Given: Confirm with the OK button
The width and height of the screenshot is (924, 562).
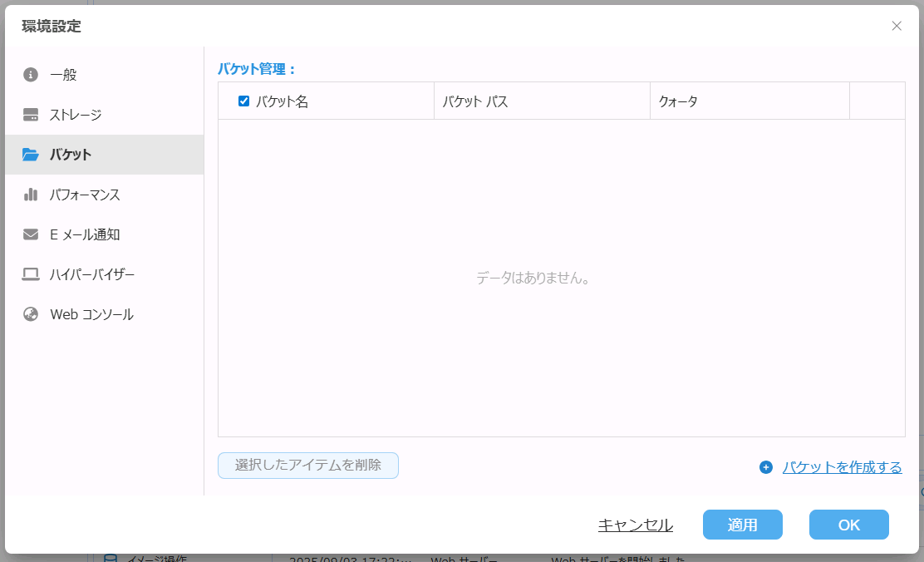Looking at the screenshot, I should pos(848,525).
